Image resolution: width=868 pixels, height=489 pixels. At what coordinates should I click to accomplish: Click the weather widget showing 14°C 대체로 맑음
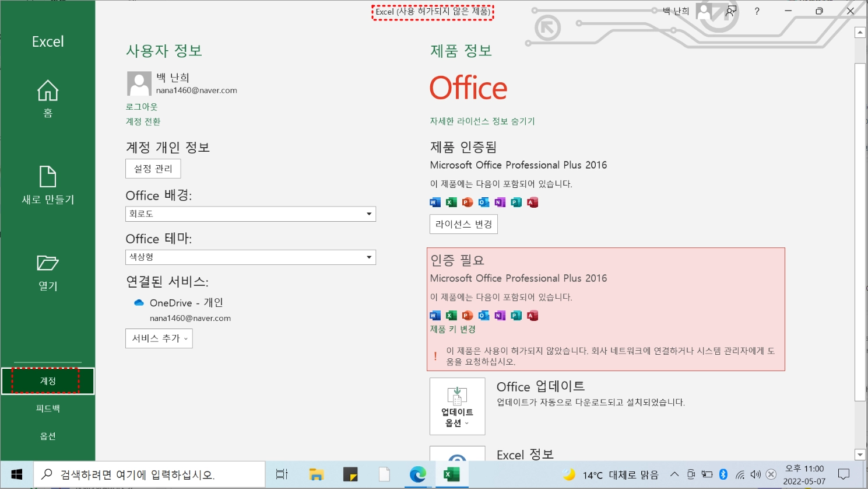click(610, 475)
